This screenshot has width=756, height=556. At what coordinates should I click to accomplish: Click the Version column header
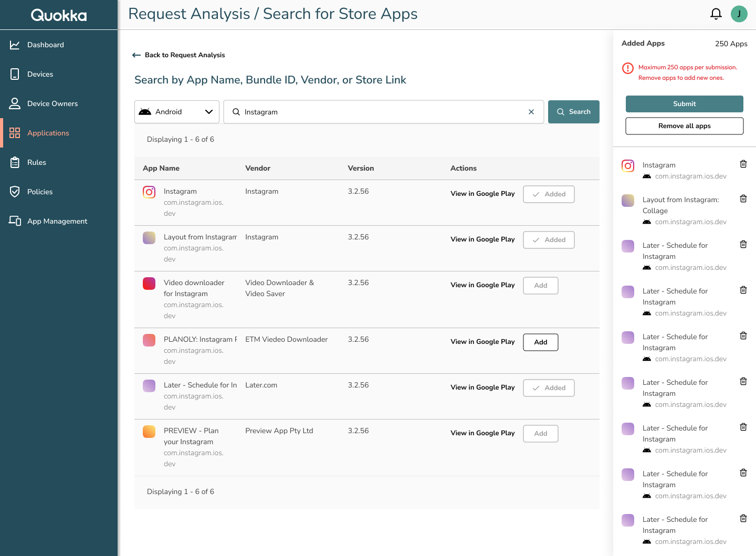click(361, 169)
